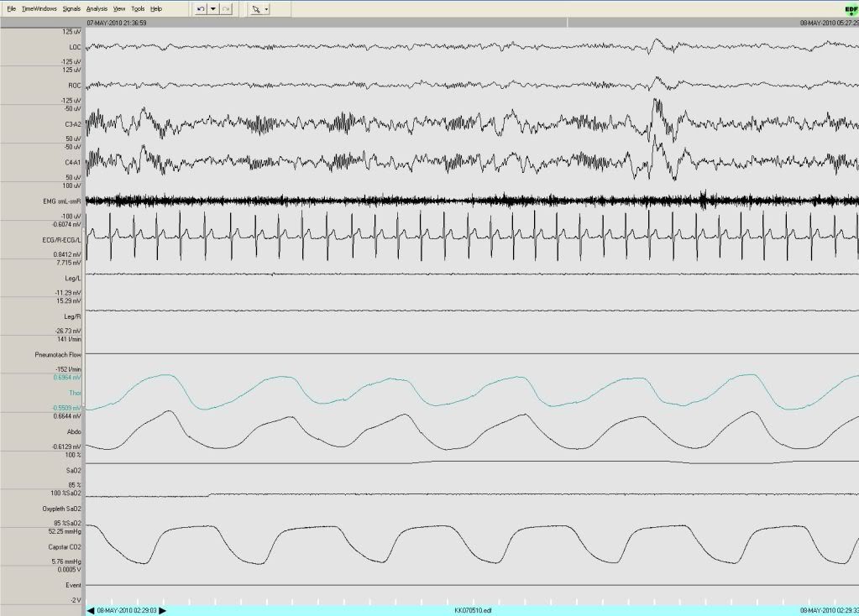Click the 08-MAY-2010 05:27 end timestamp
Viewport: 859px width, 616px height.
pos(830,23)
